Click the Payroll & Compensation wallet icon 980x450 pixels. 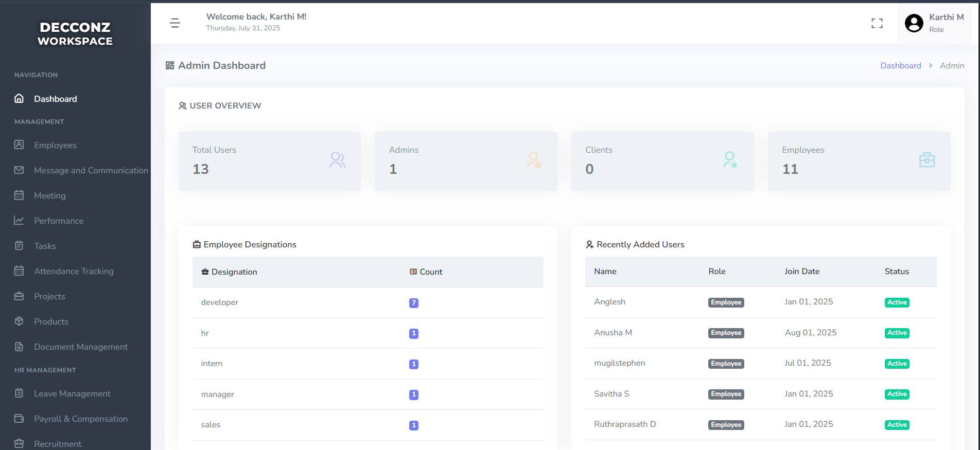click(x=19, y=418)
